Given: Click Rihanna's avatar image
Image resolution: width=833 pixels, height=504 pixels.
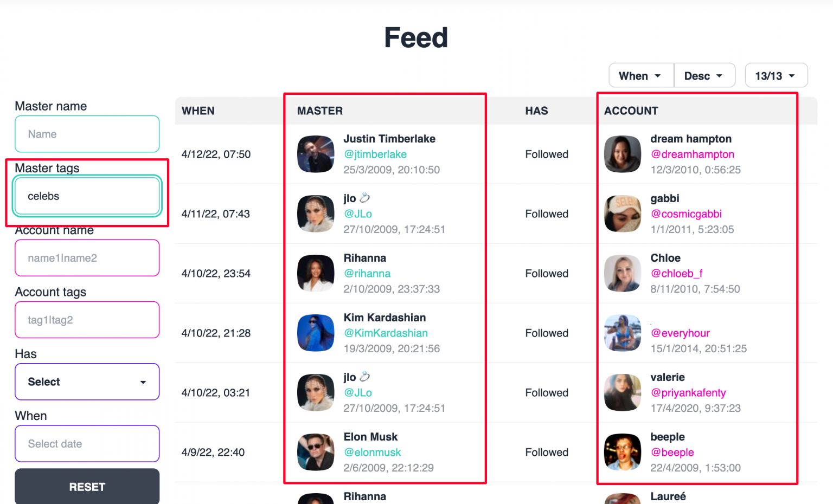Looking at the screenshot, I should [316, 273].
